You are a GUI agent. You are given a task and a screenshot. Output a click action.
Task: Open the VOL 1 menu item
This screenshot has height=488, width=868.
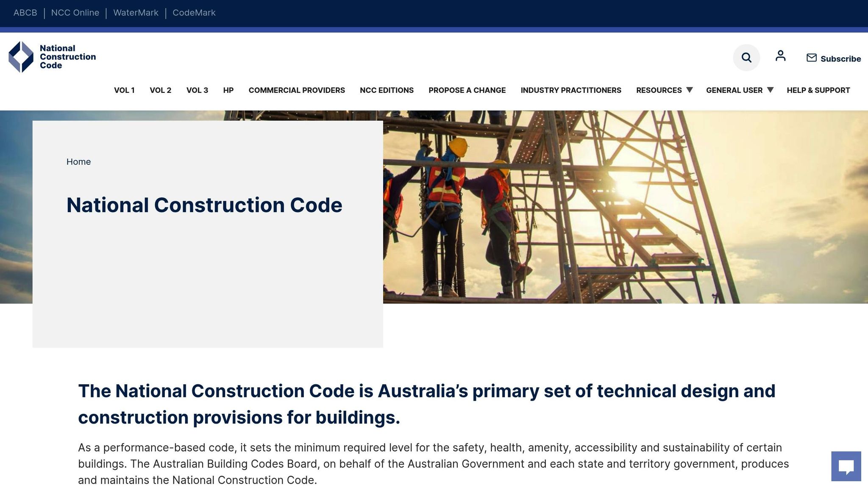[x=124, y=90]
